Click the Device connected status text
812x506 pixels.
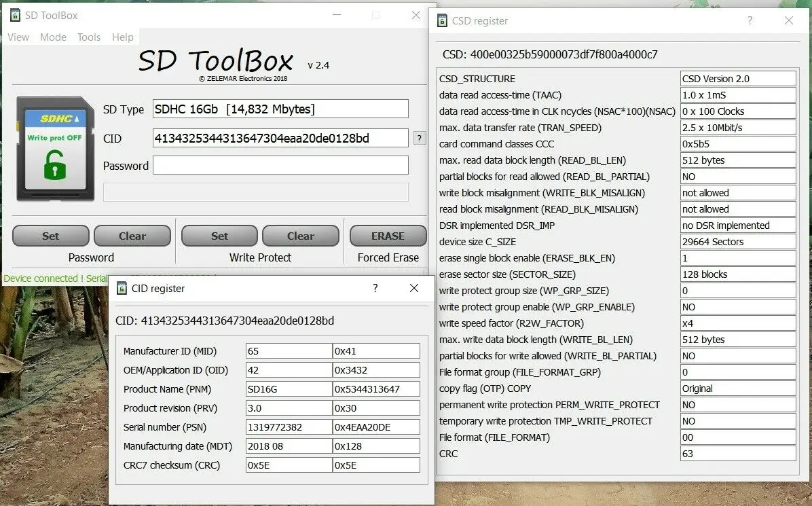click(x=55, y=278)
